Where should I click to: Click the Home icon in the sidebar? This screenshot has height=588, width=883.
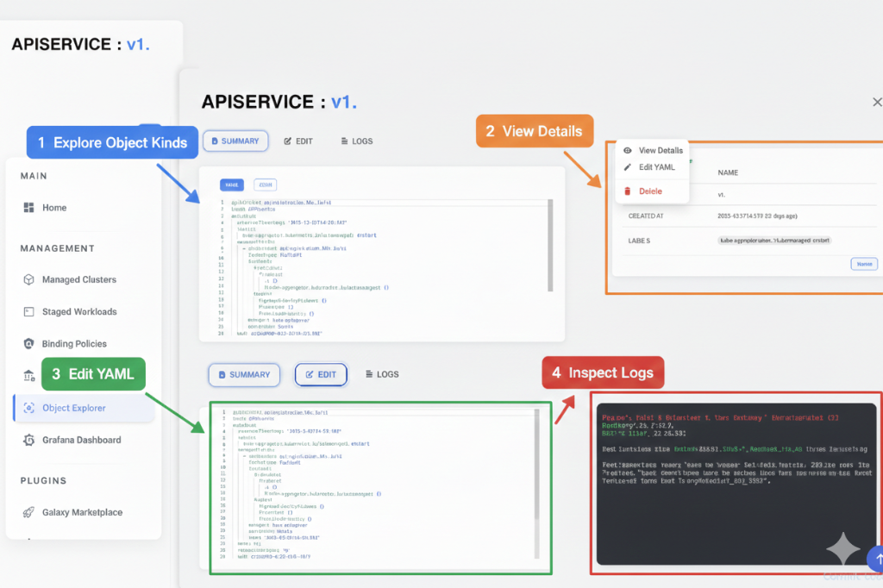(x=29, y=207)
